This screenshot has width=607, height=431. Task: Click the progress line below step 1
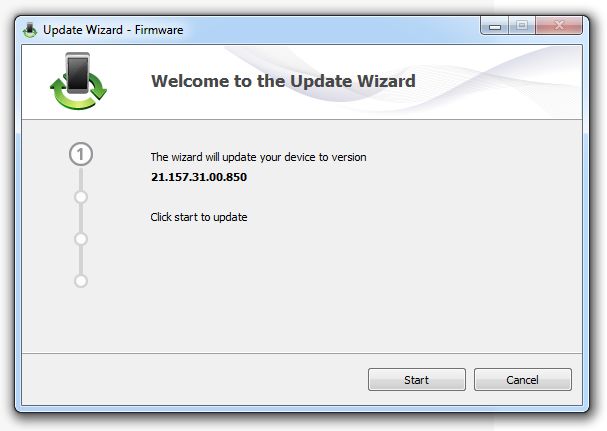[x=81, y=178]
